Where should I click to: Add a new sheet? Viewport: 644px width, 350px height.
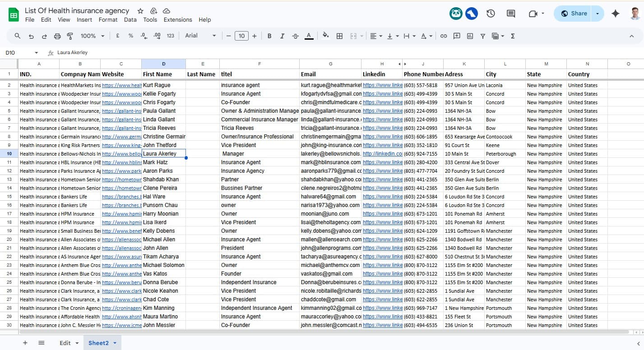click(x=25, y=343)
